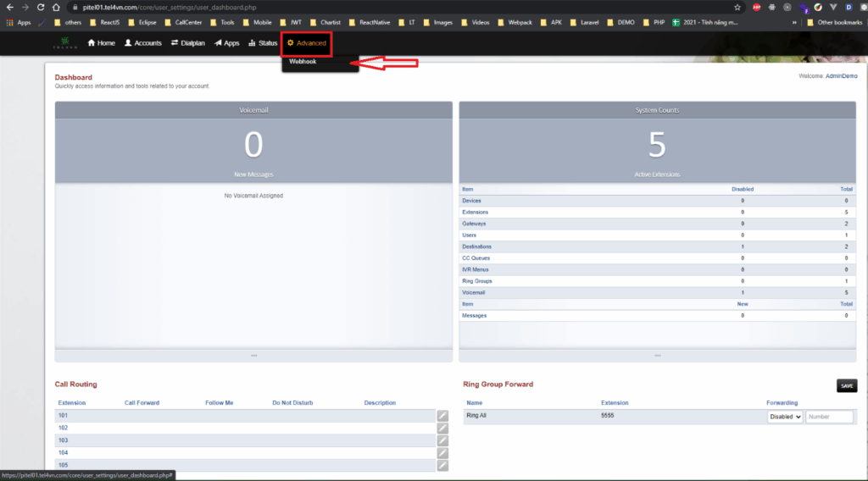Select the Webhook menu entry

tap(303, 61)
